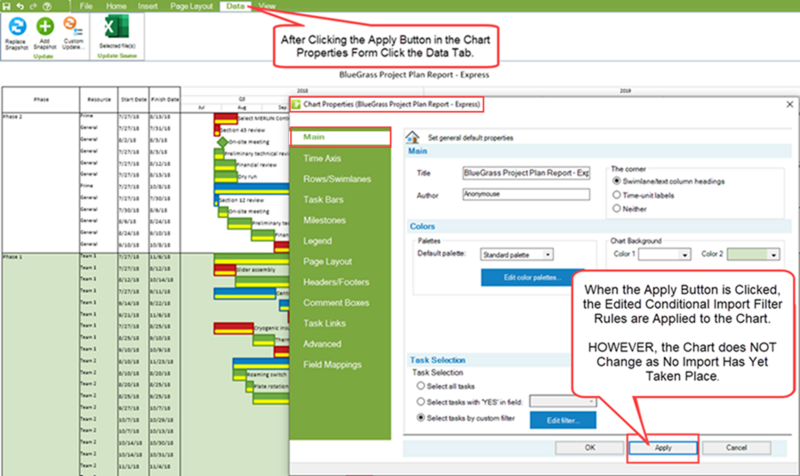Viewport: 800px width, 476px height.
Task: Click the Undo arrow icon
Action: 20,6
